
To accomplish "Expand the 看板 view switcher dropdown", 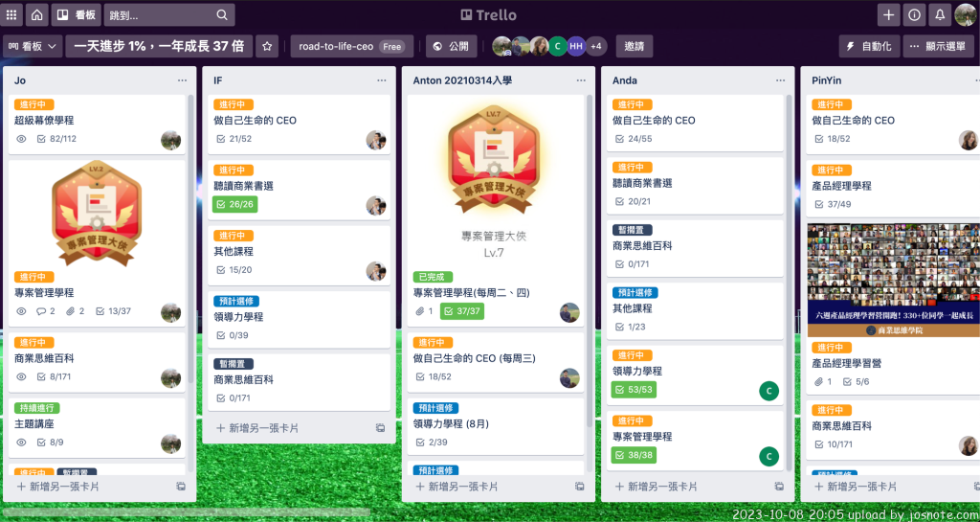I will coord(33,46).
